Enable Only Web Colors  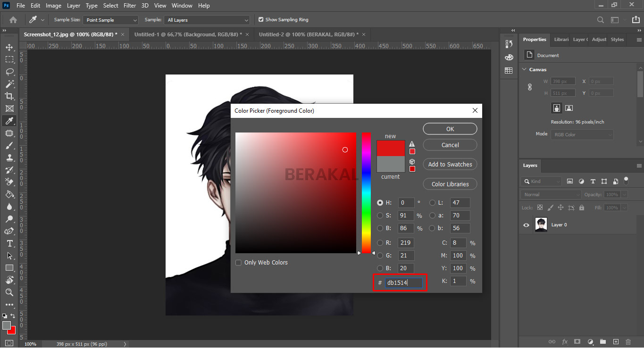coord(238,262)
